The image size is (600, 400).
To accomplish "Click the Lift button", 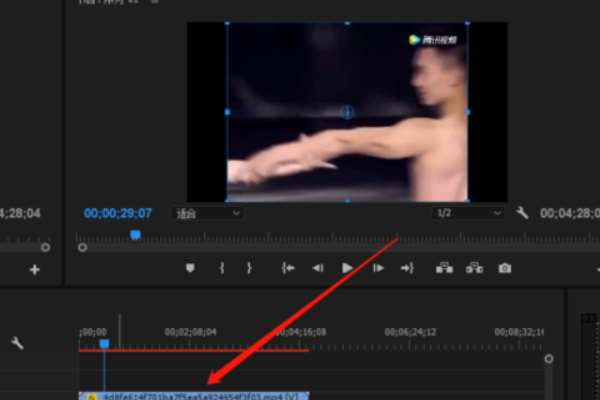I will point(444,268).
